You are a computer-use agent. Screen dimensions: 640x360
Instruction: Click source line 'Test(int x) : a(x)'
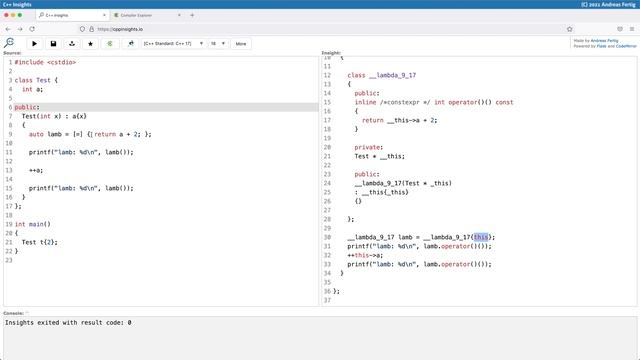54,116
